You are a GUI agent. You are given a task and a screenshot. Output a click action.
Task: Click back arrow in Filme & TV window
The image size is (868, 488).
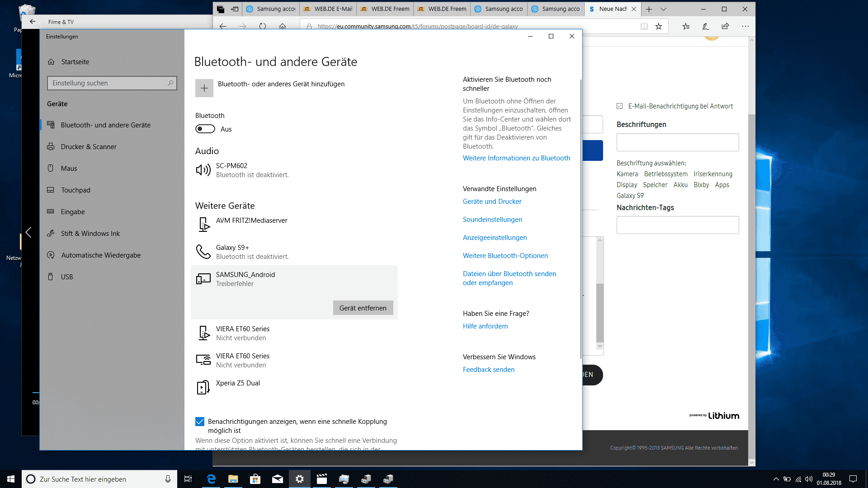[33, 22]
